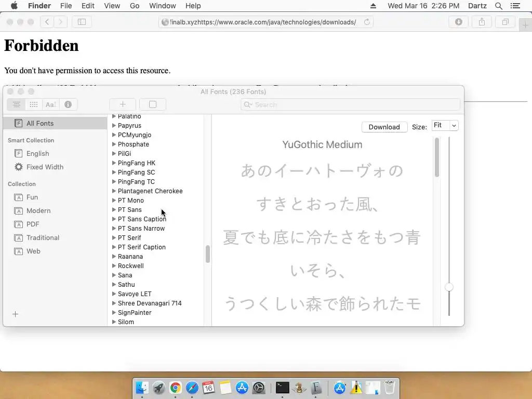Expand the SignPainter font family
532x399 pixels.
tap(114, 312)
